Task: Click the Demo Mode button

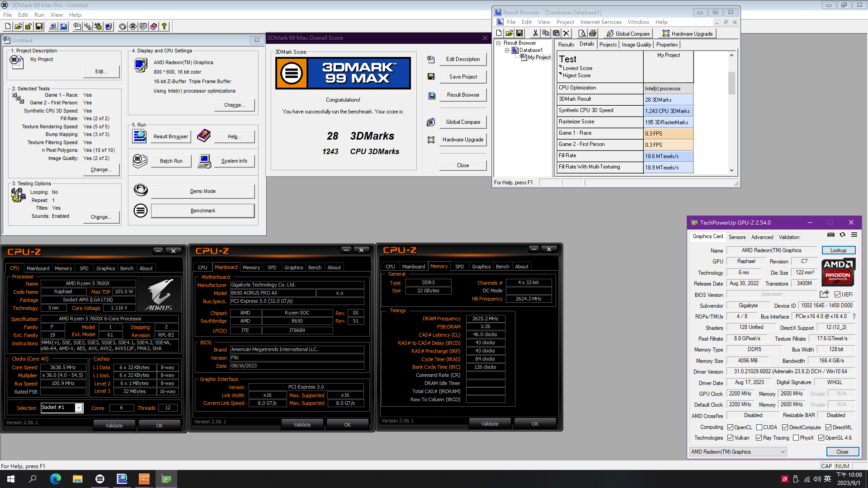Action: click(x=203, y=191)
